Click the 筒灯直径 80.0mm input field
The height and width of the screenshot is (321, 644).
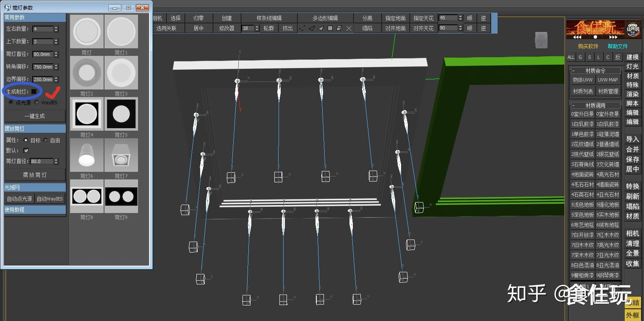(43, 54)
